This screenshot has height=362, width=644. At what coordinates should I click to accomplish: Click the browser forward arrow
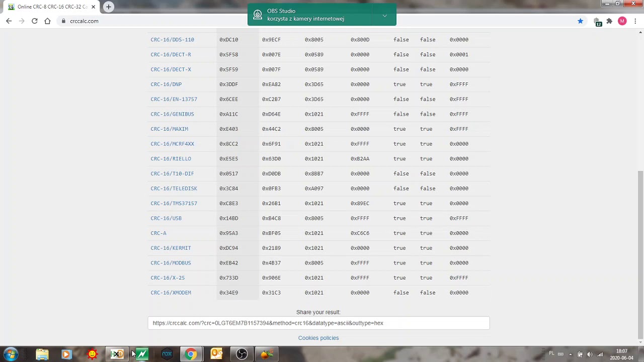[x=22, y=21]
